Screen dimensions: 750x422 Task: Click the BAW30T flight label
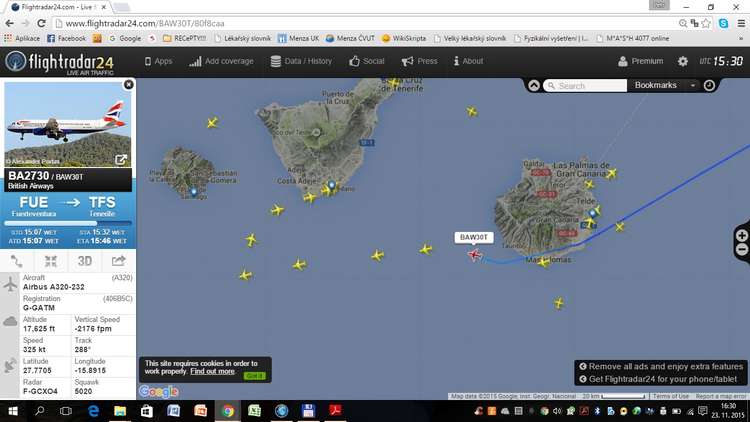[474, 237]
